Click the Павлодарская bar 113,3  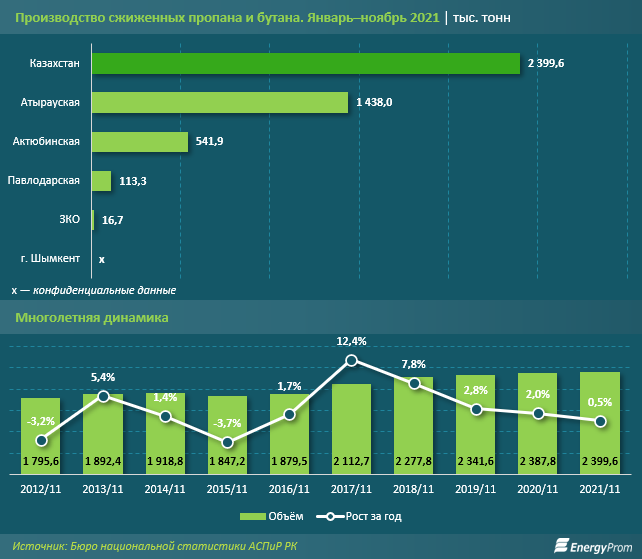pyautogui.click(x=101, y=181)
